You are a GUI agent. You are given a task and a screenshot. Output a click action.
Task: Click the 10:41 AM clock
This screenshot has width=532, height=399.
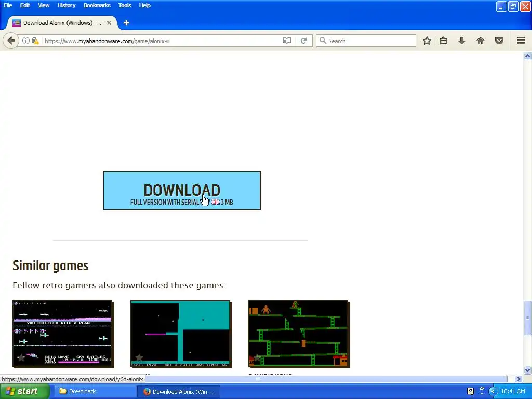pyautogui.click(x=513, y=391)
